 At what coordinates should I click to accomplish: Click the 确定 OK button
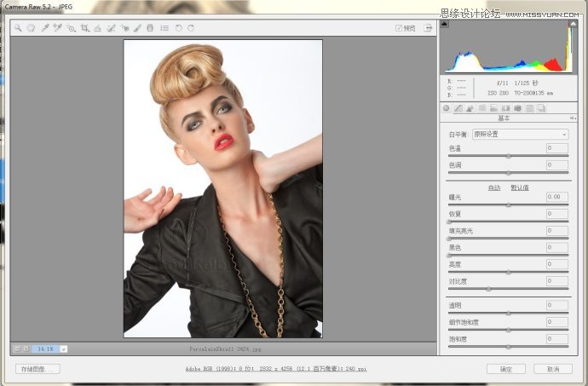[505, 369]
